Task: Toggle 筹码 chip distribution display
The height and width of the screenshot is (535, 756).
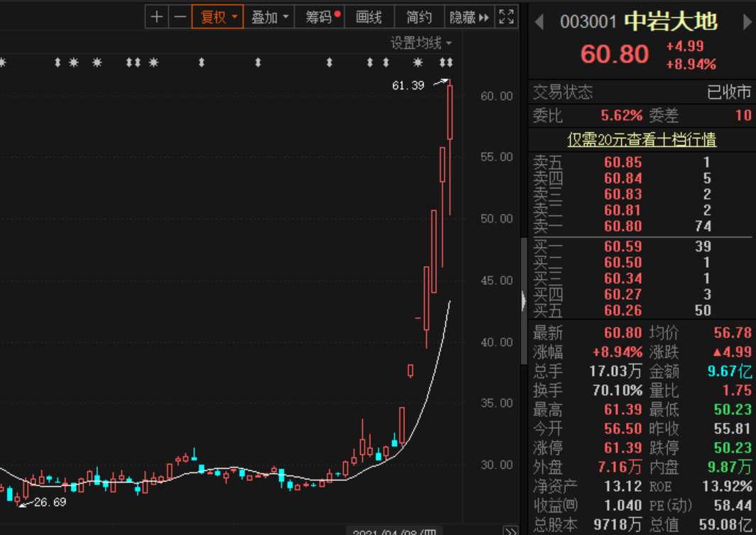Action: pyautogui.click(x=323, y=17)
